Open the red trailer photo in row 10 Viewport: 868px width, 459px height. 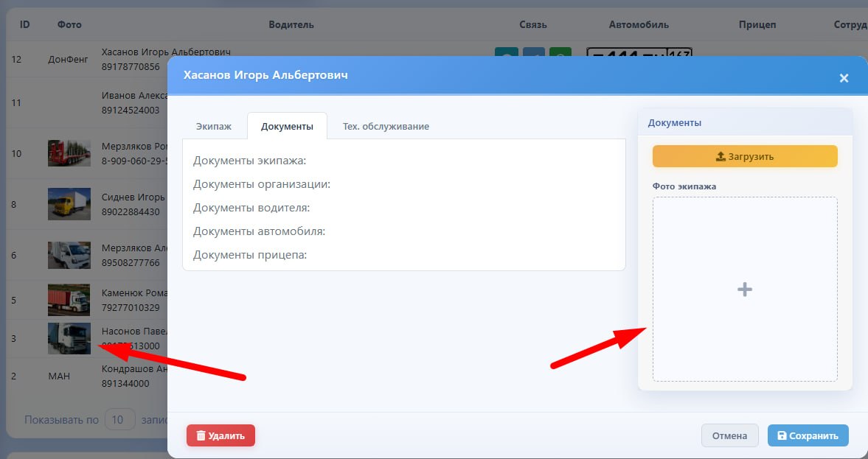click(69, 153)
